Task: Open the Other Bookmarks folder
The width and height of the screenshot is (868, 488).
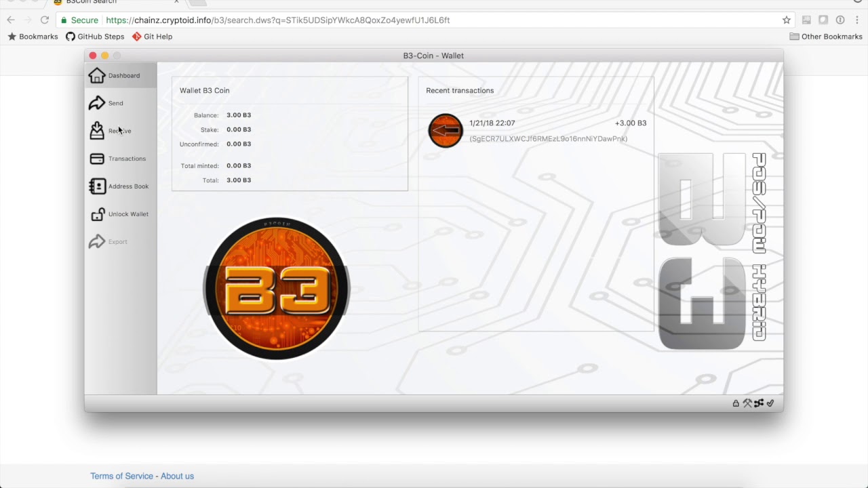Action: 826,37
